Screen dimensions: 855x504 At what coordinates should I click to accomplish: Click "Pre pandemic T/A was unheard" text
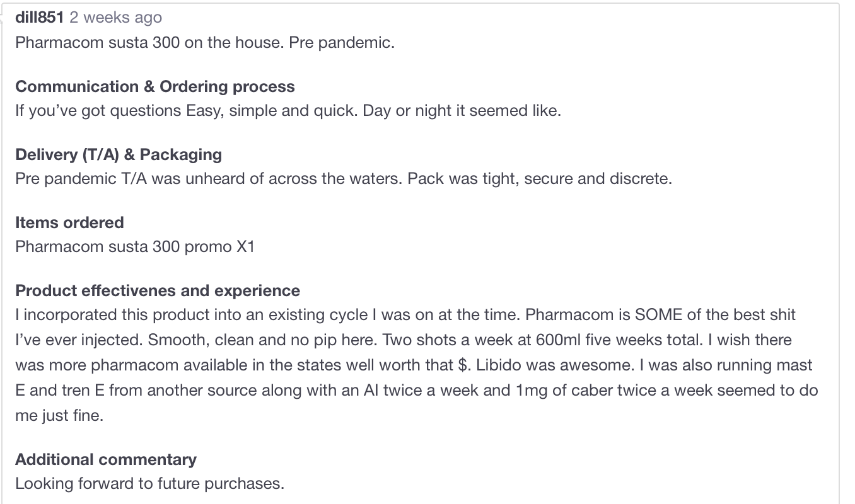click(x=139, y=179)
